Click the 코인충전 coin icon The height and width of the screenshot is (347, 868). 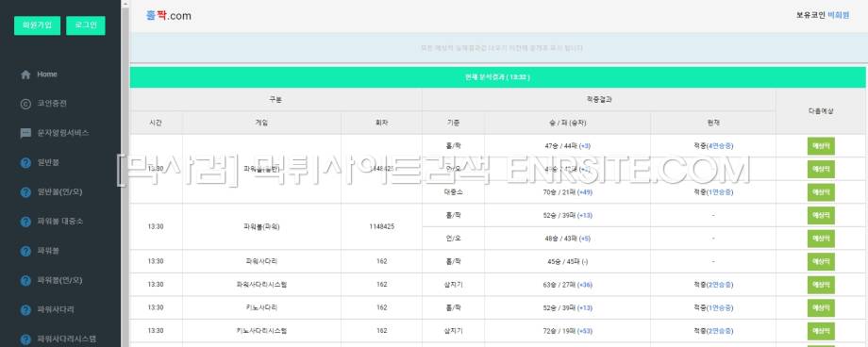click(x=25, y=104)
